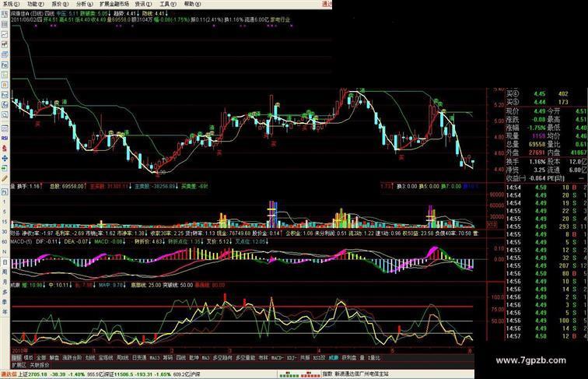Click the blue four-arrow move icon
The height and width of the screenshot is (379, 588).
tap(5, 158)
